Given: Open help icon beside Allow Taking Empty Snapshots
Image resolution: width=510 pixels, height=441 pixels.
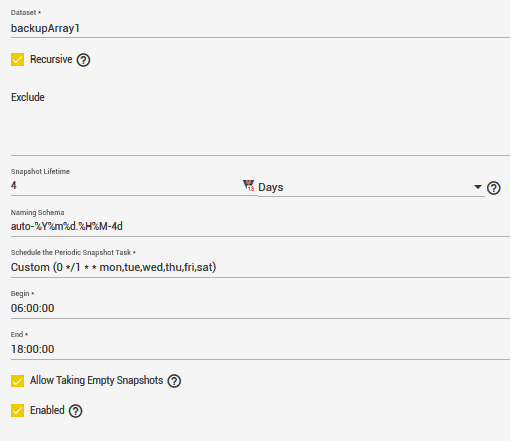Looking at the screenshot, I should pyautogui.click(x=174, y=381).
